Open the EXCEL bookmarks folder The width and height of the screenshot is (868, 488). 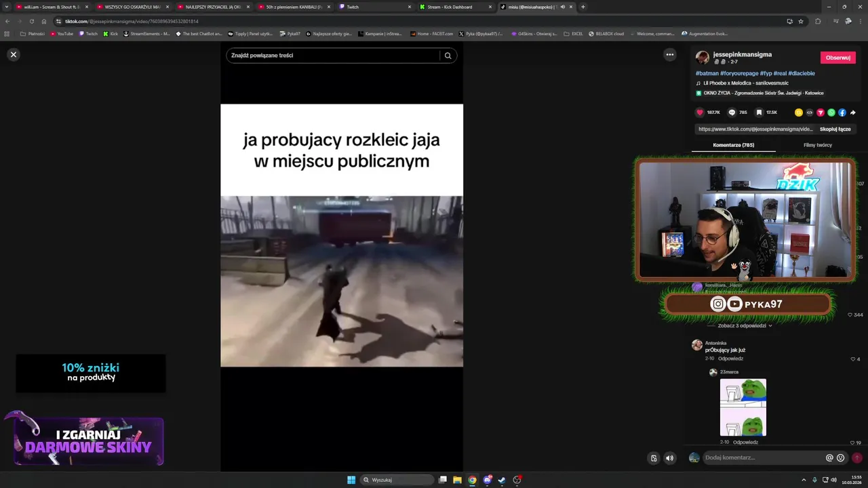[x=573, y=33]
